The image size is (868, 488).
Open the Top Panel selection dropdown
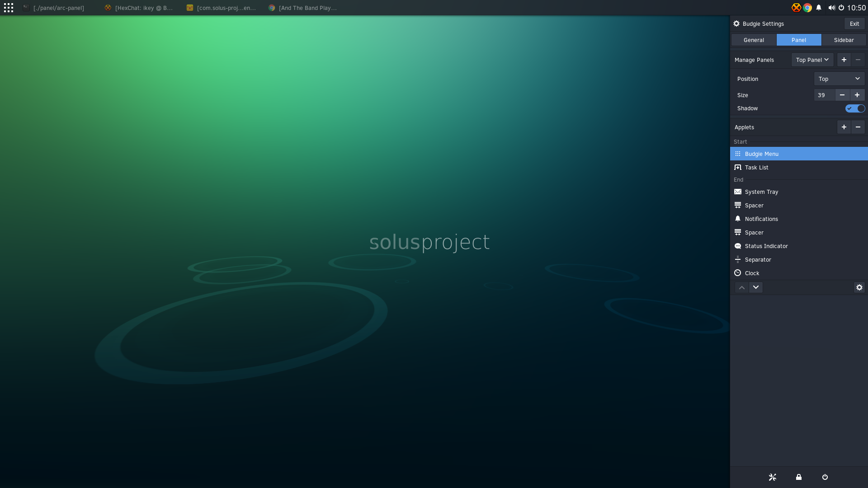pyautogui.click(x=812, y=60)
